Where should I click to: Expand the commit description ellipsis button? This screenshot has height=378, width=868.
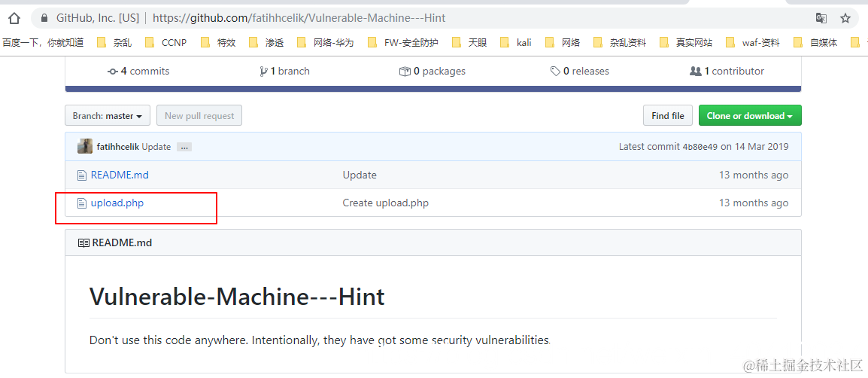point(184,148)
